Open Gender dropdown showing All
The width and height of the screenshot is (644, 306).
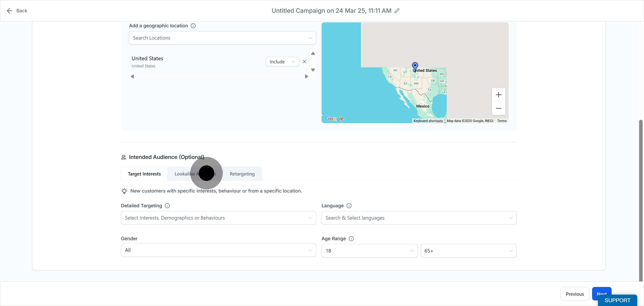[x=218, y=250]
